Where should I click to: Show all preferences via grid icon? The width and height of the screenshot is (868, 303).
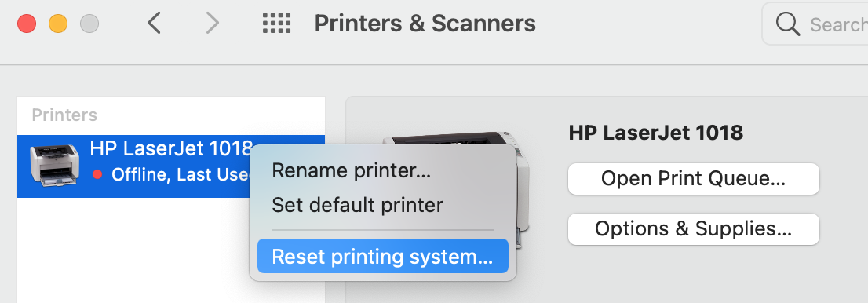coord(276,24)
